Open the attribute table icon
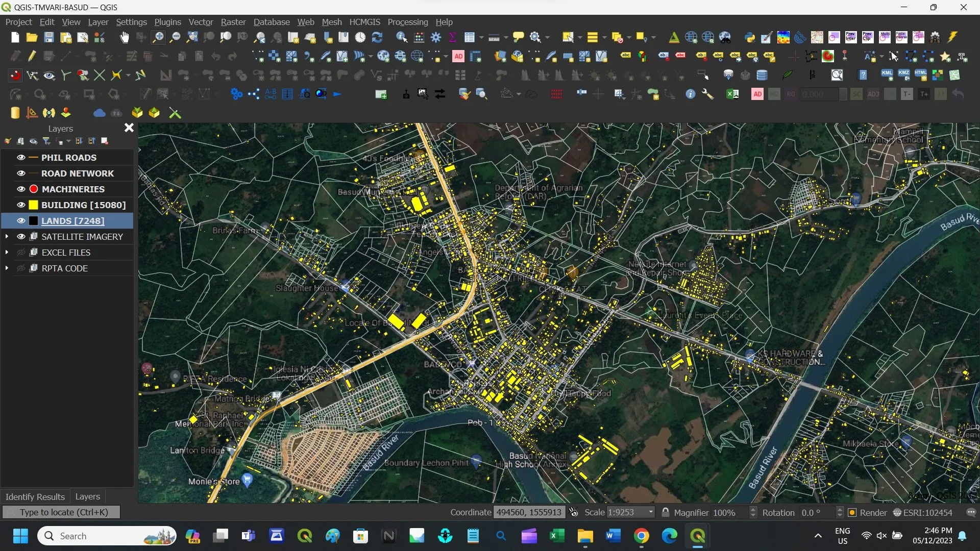 pos(470,37)
